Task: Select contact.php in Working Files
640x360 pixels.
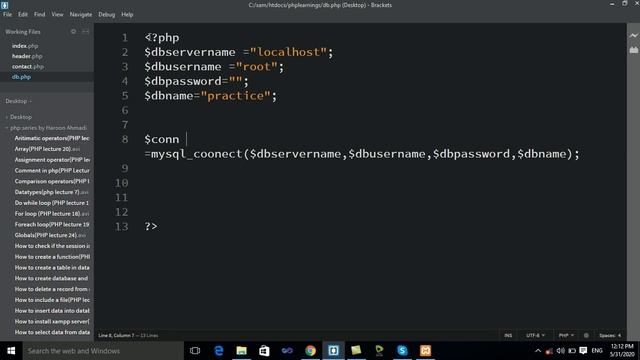Action: click(x=28, y=66)
